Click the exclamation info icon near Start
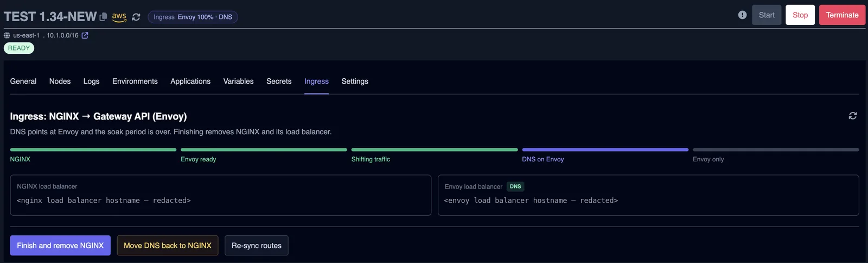 click(742, 15)
